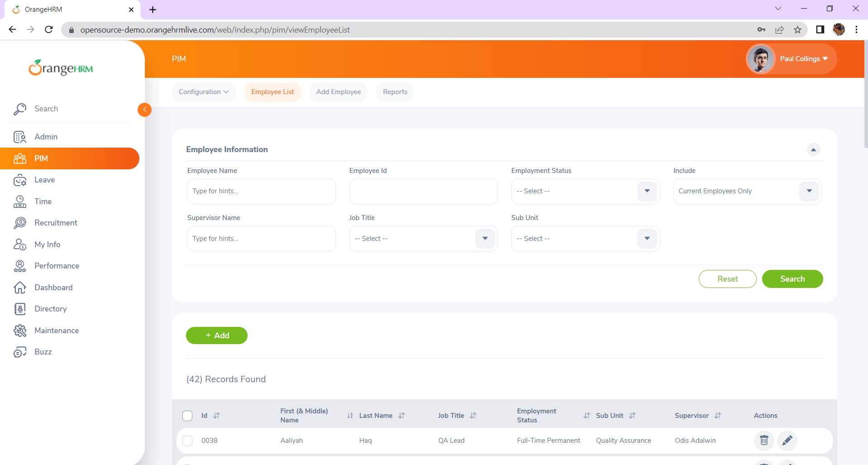The height and width of the screenshot is (465, 868).
Task: Open the Reports tab
Action: [395, 92]
